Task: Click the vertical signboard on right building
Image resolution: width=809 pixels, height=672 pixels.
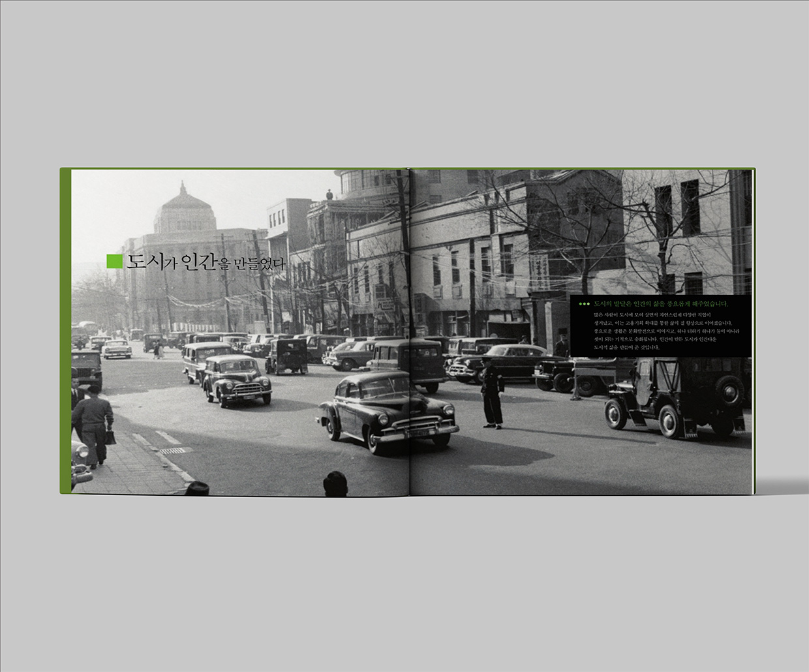Action: (x=540, y=272)
